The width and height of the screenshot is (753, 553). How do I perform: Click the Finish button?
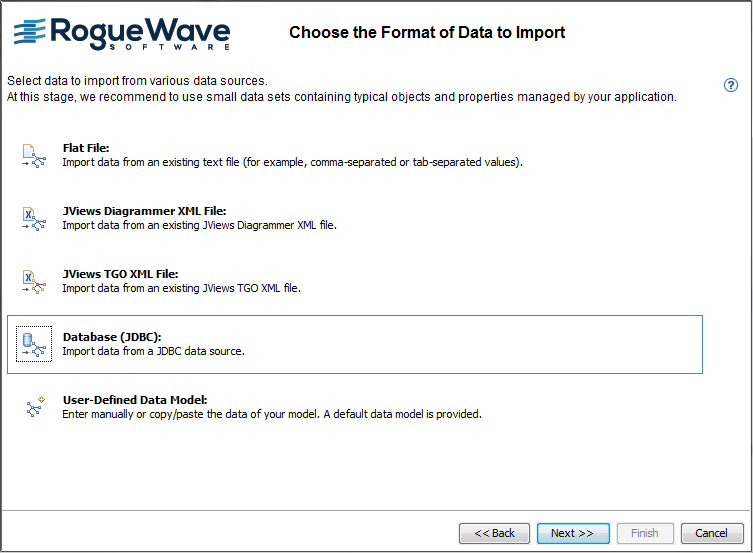(645, 533)
